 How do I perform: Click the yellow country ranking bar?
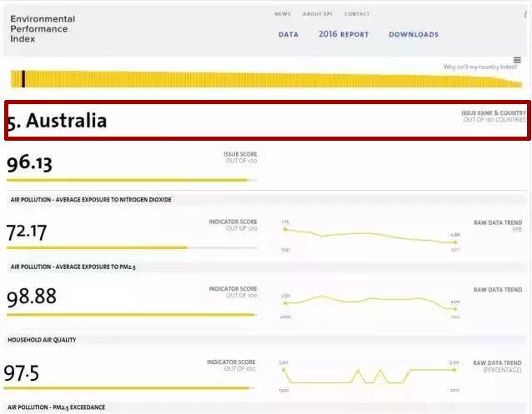(266, 79)
